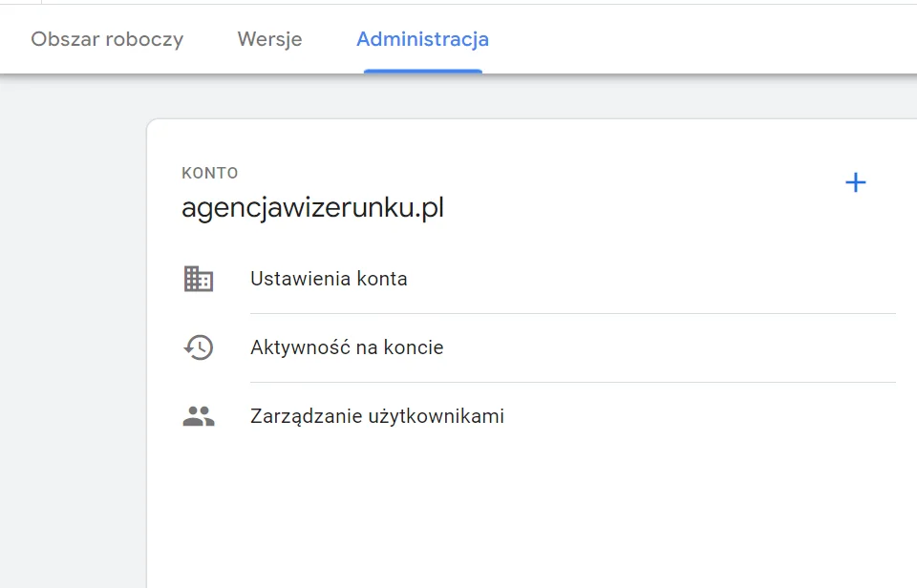Select the Administracja tab

(423, 39)
